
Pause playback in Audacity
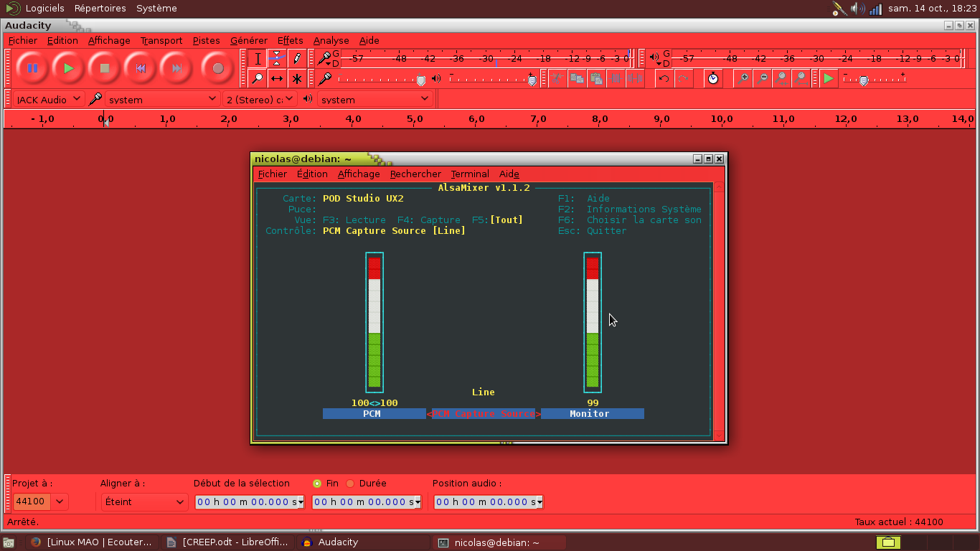click(x=33, y=68)
